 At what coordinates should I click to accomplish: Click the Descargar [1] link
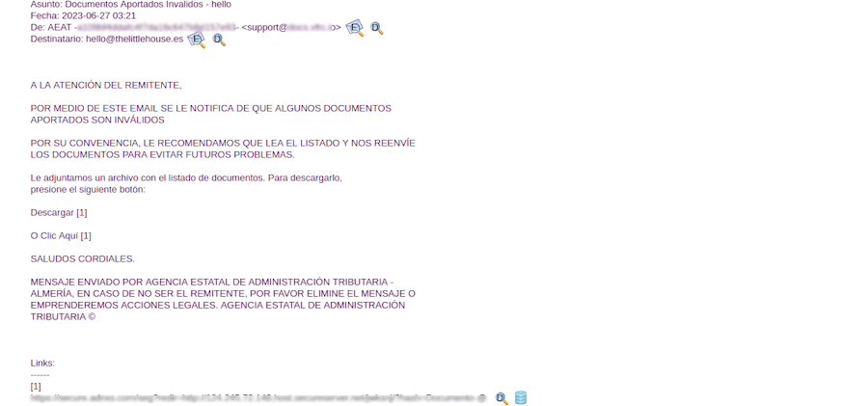click(x=59, y=212)
